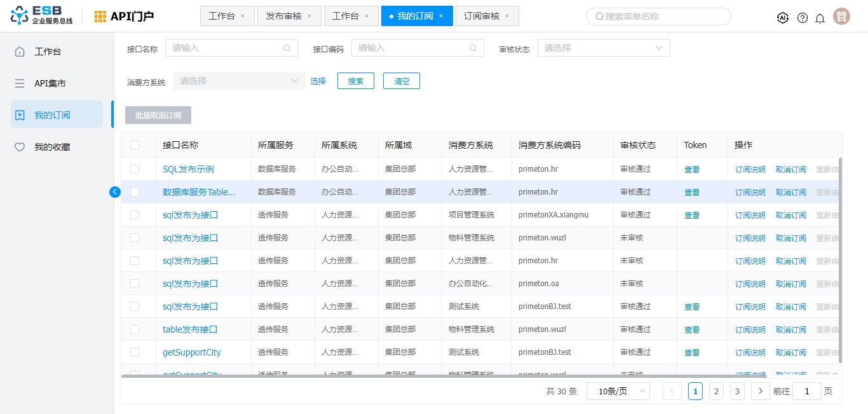
Task: Expand the 审核状态 dropdown
Action: coord(603,48)
